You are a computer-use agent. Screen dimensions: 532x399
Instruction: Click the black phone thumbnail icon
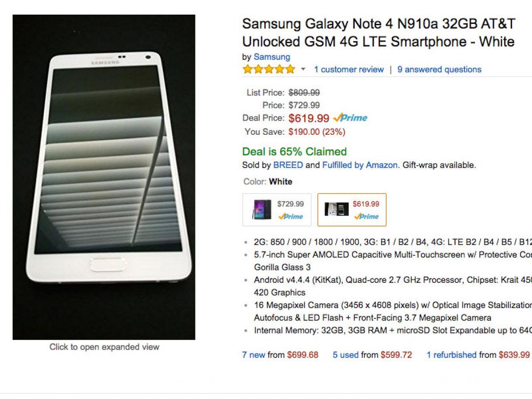point(262,209)
